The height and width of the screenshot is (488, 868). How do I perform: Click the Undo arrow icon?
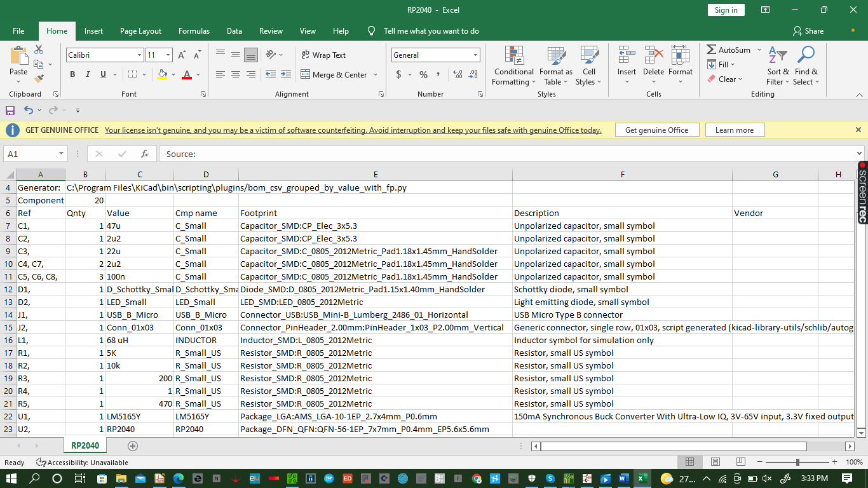point(29,110)
